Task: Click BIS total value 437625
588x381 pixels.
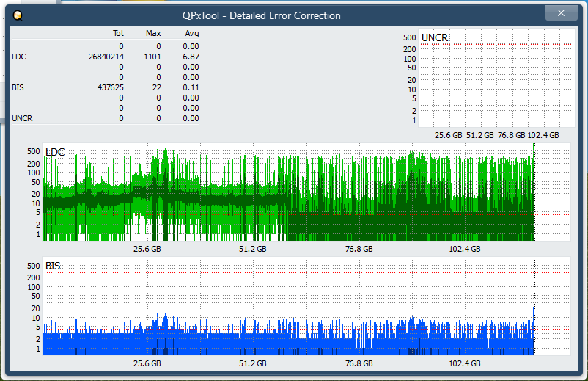Action: 111,87
